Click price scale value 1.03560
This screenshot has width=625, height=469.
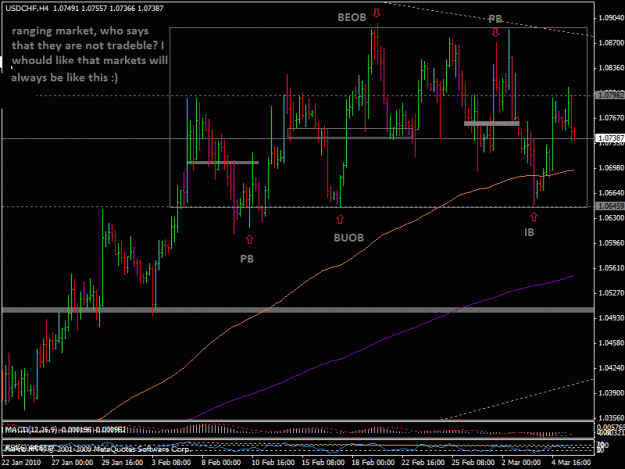(x=611, y=418)
